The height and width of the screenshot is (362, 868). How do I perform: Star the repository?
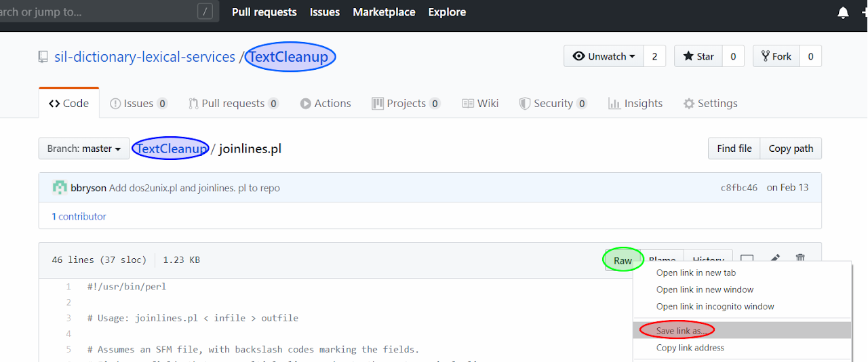pyautogui.click(x=698, y=56)
